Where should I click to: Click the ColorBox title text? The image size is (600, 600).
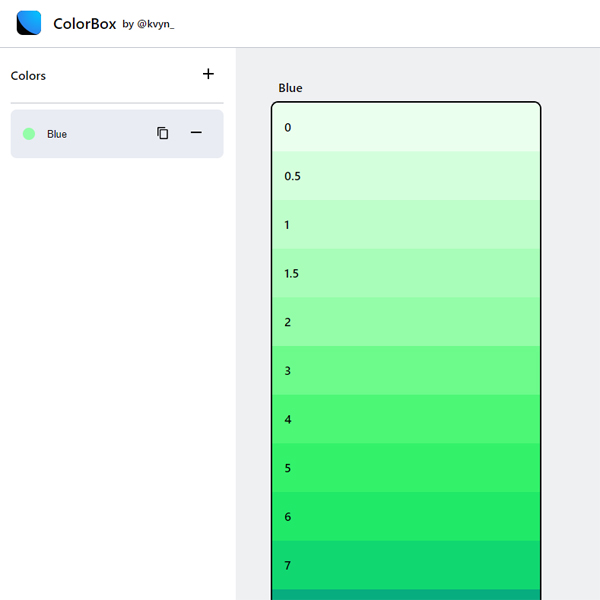[x=85, y=24]
